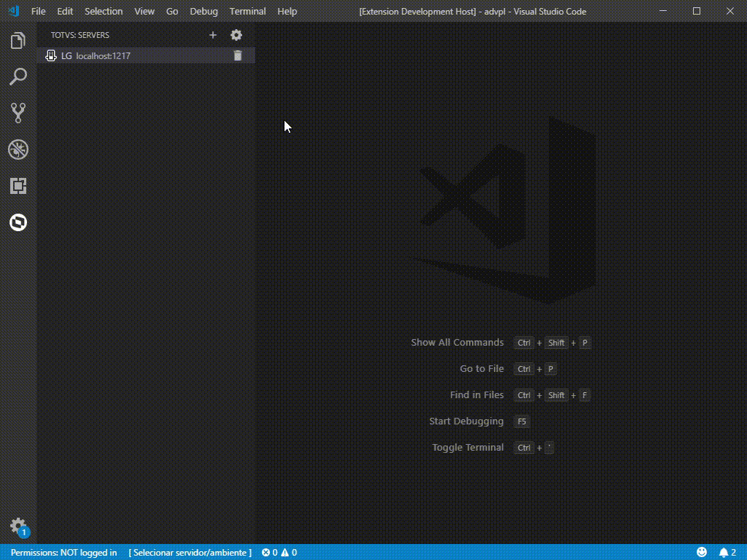Open the Terminal menu
The image size is (747, 560).
pos(248,12)
